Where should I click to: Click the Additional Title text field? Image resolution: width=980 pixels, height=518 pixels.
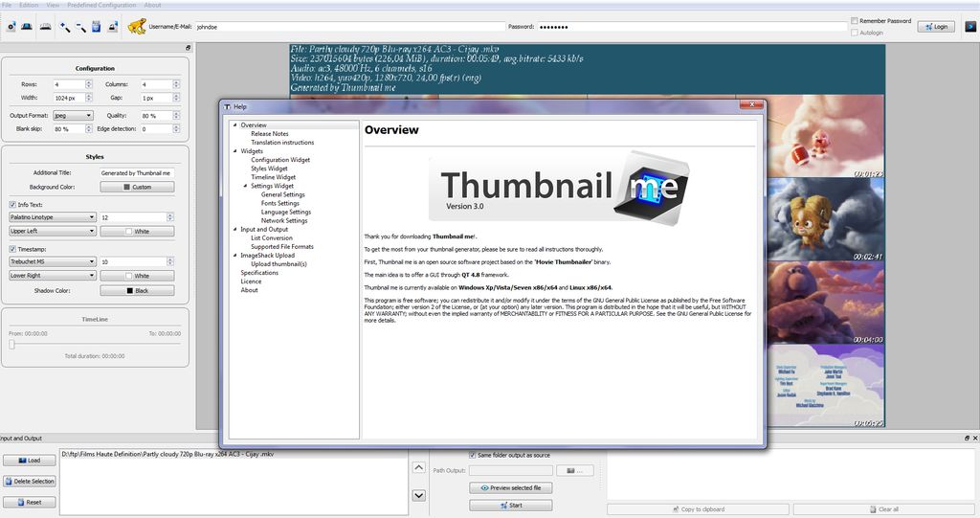138,173
